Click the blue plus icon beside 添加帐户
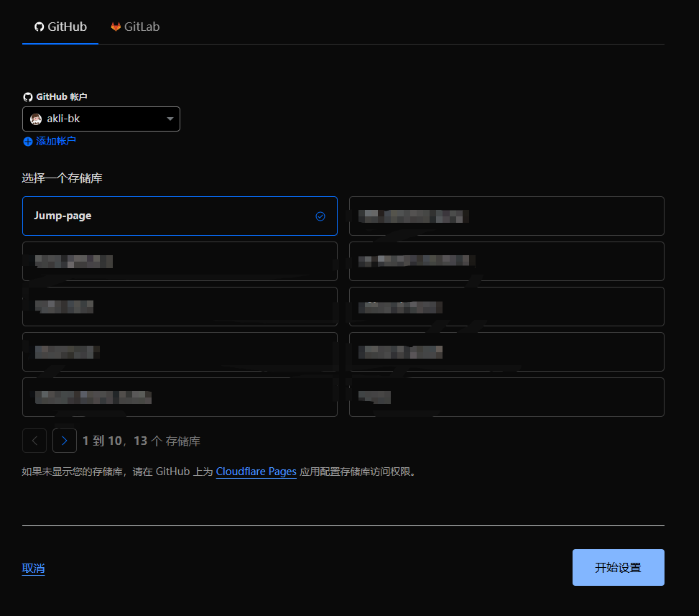This screenshot has height=616, width=699. click(27, 142)
